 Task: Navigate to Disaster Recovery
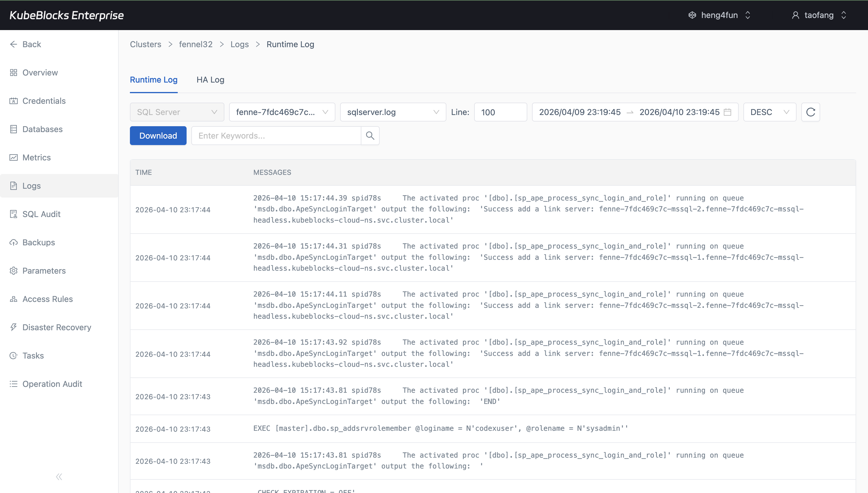point(57,327)
